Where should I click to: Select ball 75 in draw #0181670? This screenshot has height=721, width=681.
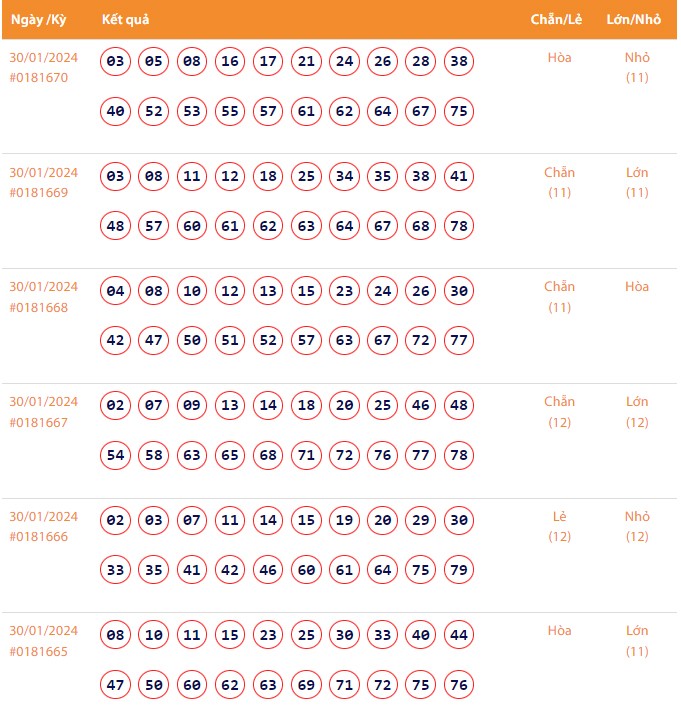click(x=459, y=111)
